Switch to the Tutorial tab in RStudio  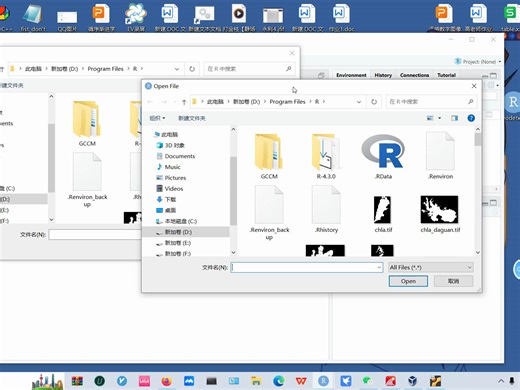[446, 75]
